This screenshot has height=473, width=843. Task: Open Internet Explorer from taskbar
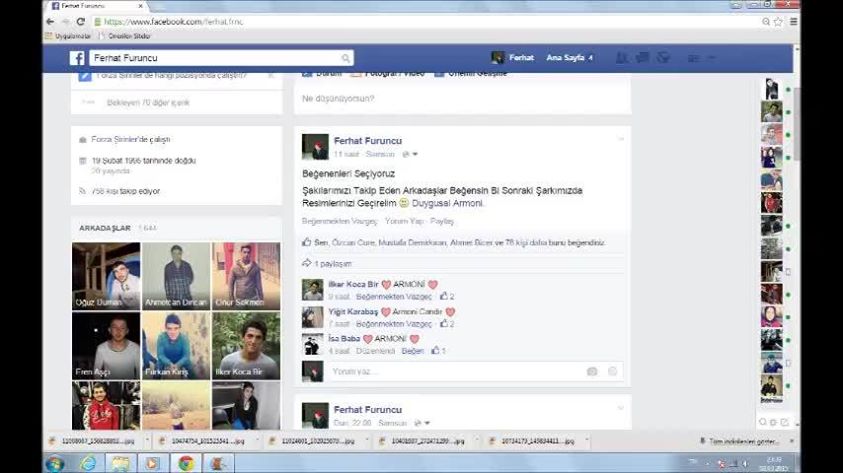click(88, 463)
